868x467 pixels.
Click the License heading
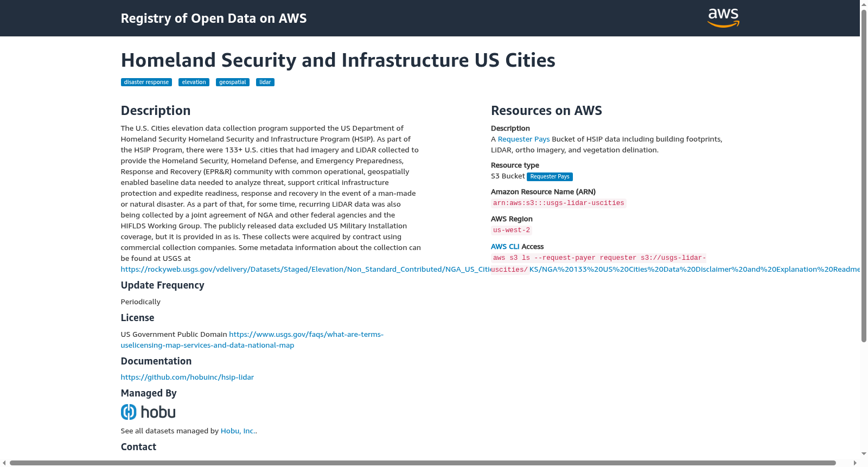[137, 318]
